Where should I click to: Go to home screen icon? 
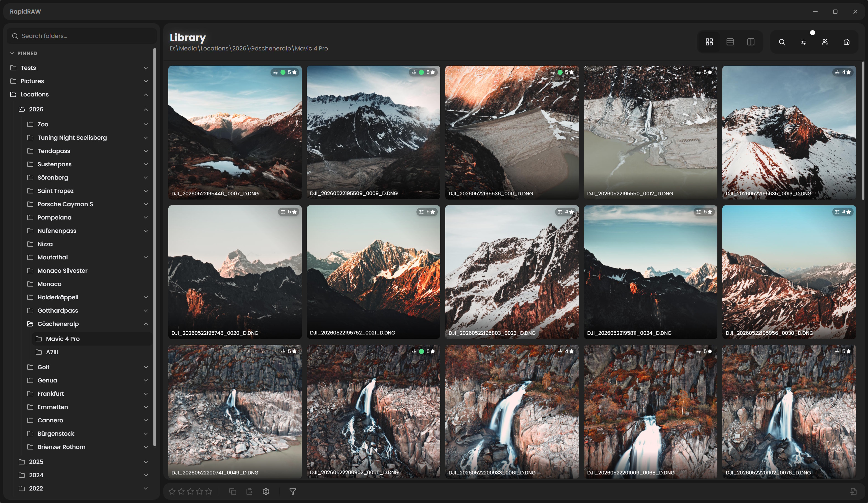[847, 42]
